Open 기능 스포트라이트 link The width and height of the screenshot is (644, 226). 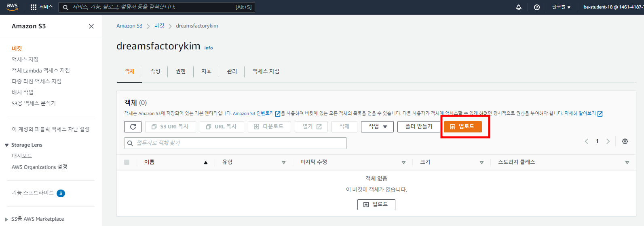click(x=33, y=193)
